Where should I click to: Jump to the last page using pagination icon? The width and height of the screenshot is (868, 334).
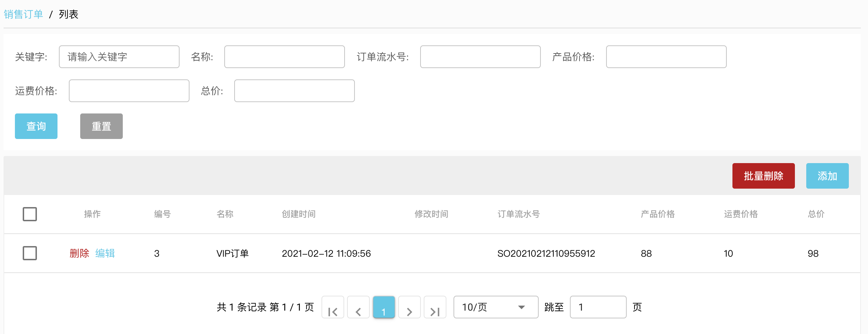point(435,307)
